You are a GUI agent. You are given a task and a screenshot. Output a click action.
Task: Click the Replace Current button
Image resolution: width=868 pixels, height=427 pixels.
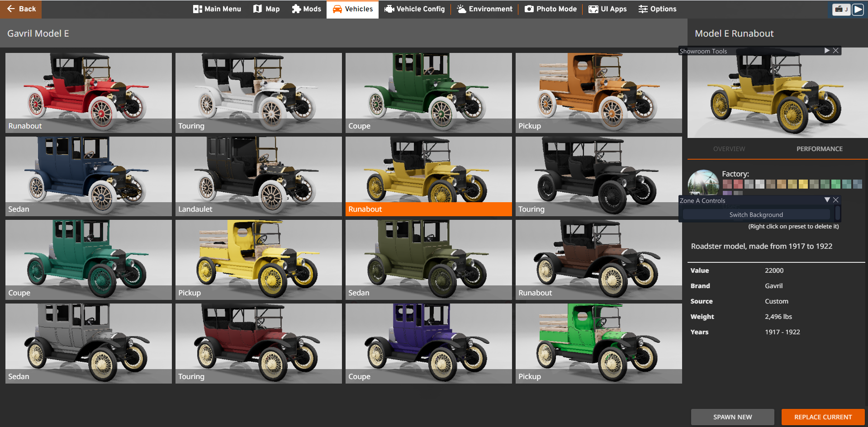click(823, 417)
